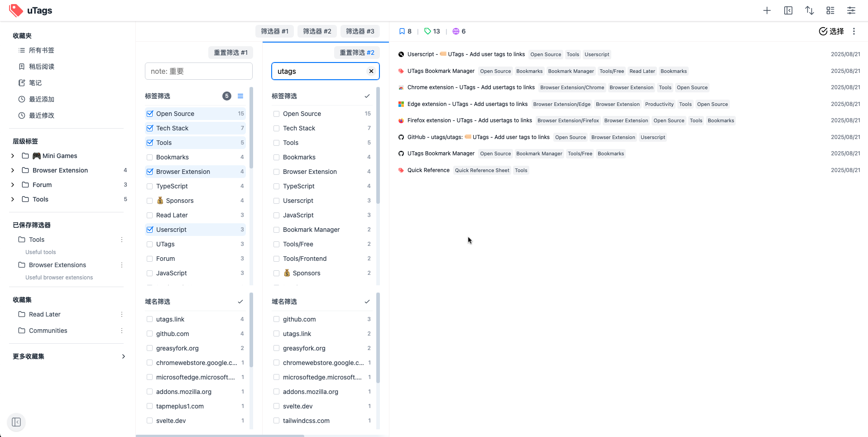The image size is (868, 437).
Task: Expand the Tools tag folder
Action: (x=13, y=199)
